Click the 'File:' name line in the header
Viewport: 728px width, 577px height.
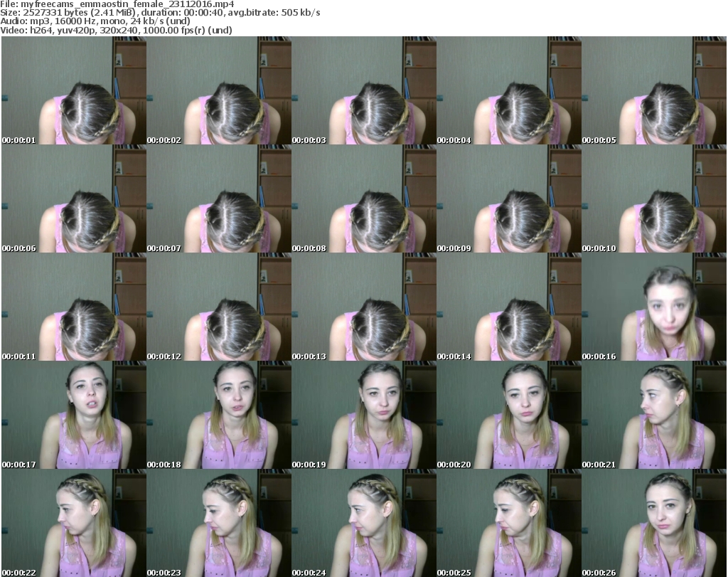(x=117, y=4)
